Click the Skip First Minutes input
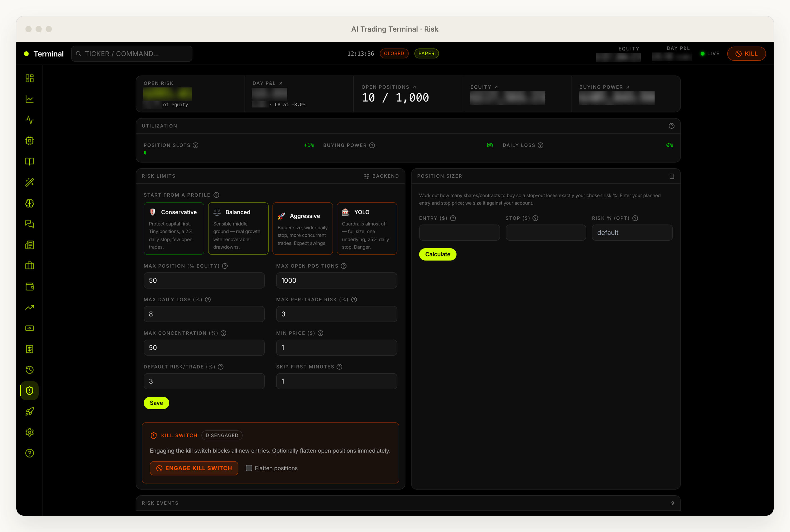 tap(337, 381)
